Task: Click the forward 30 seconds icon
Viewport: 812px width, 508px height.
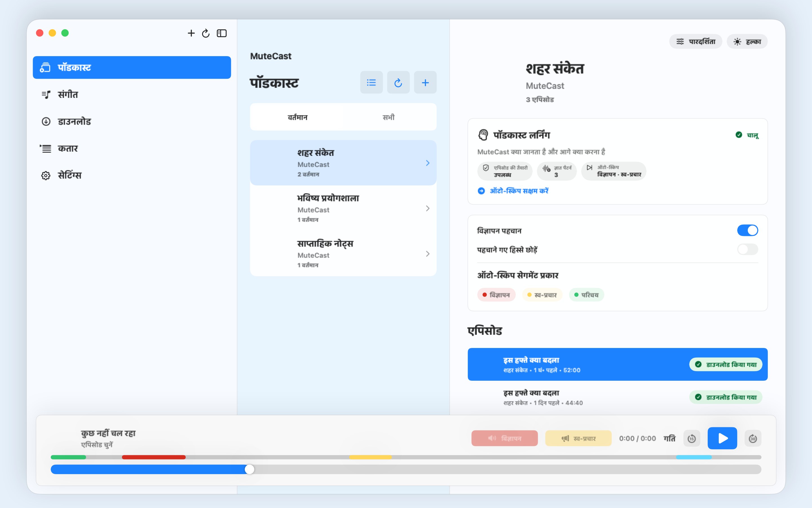Action: (753, 438)
